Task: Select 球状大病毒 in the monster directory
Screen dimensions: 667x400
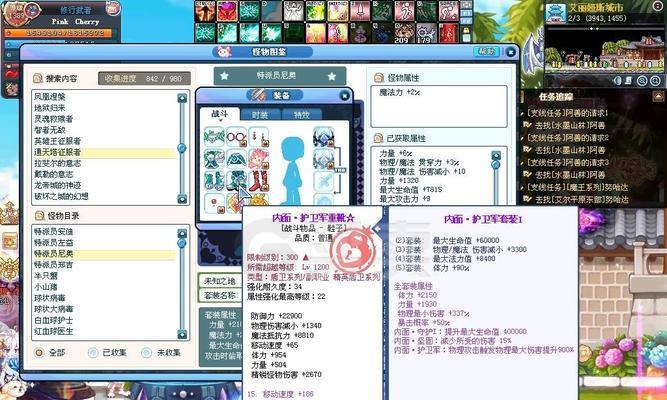Action: click(x=104, y=309)
